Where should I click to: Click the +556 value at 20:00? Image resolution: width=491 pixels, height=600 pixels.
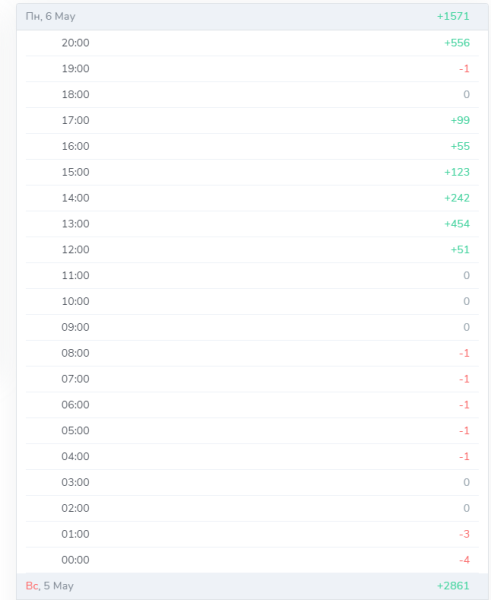coord(457,43)
